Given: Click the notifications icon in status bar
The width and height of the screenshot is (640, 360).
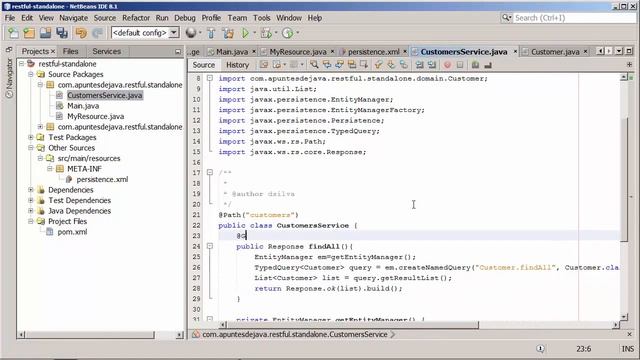Looking at the screenshot, I should [x=540, y=349].
